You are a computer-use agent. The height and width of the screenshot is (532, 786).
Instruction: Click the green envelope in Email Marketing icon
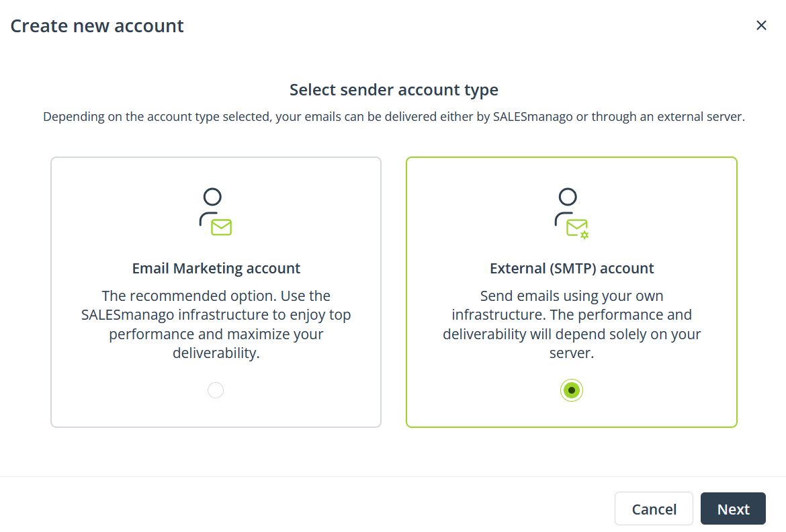tap(221, 227)
